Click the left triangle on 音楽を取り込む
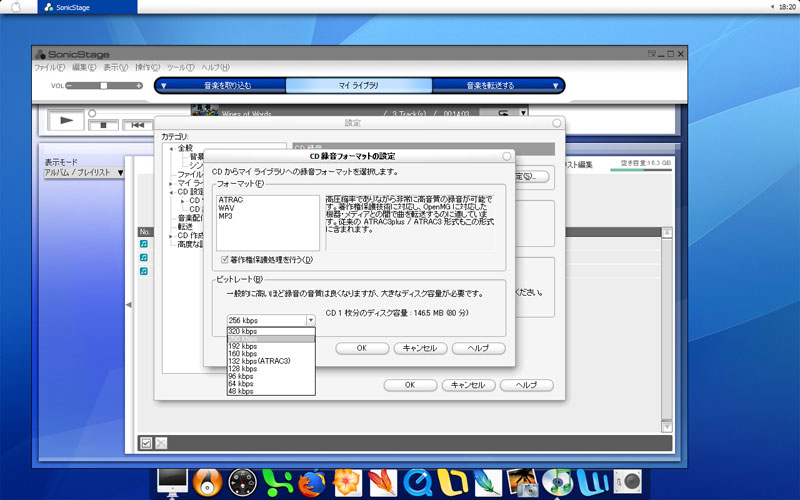The height and width of the screenshot is (500, 800). tap(164, 86)
